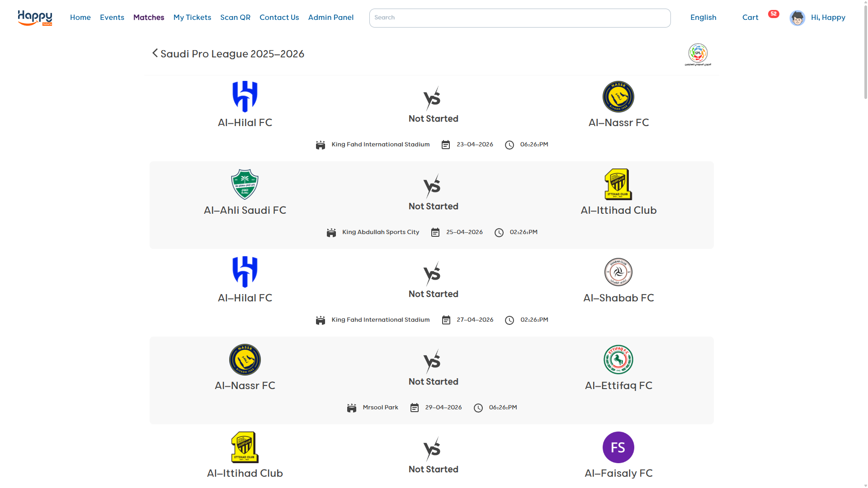Click the back arrow beside Saudi Pro League
This screenshot has height=488, width=868.
tap(155, 53)
